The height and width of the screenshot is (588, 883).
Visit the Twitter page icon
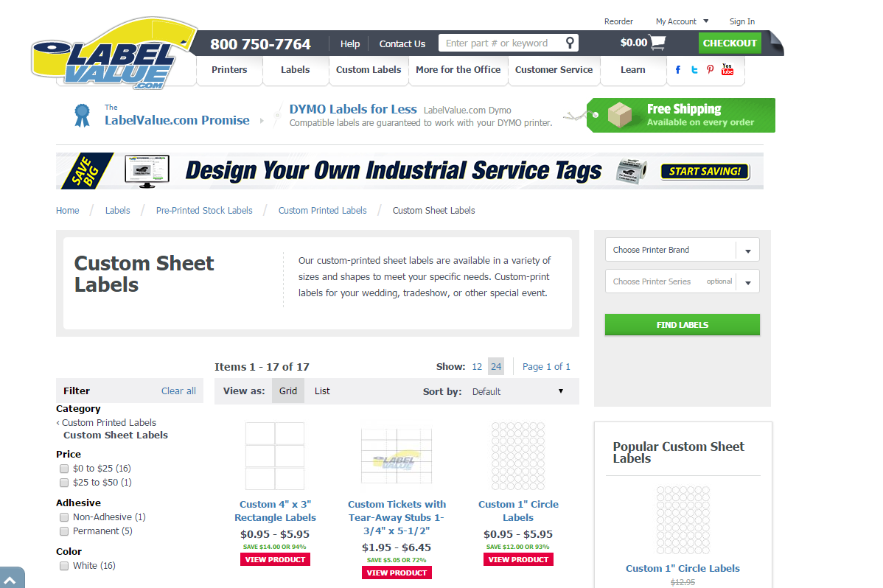click(x=694, y=69)
